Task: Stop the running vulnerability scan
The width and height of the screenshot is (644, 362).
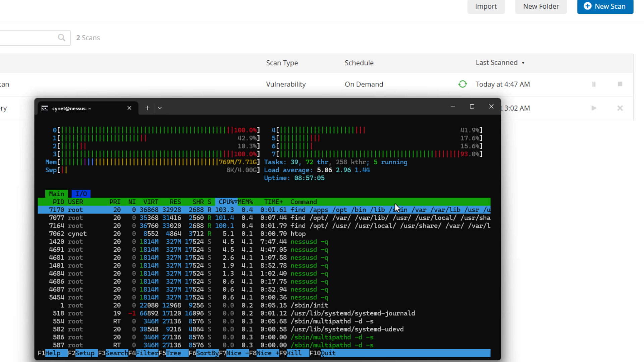Action: [x=620, y=84]
